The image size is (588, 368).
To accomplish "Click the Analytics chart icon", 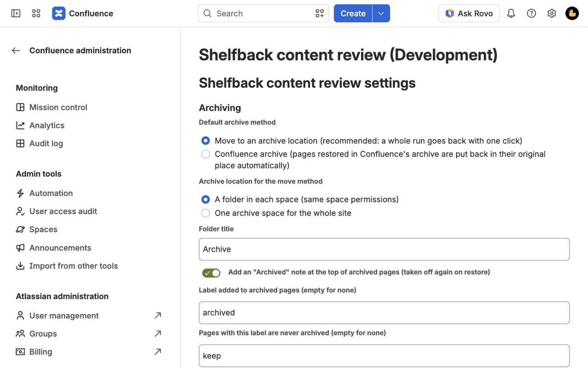I will pyautogui.click(x=20, y=125).
